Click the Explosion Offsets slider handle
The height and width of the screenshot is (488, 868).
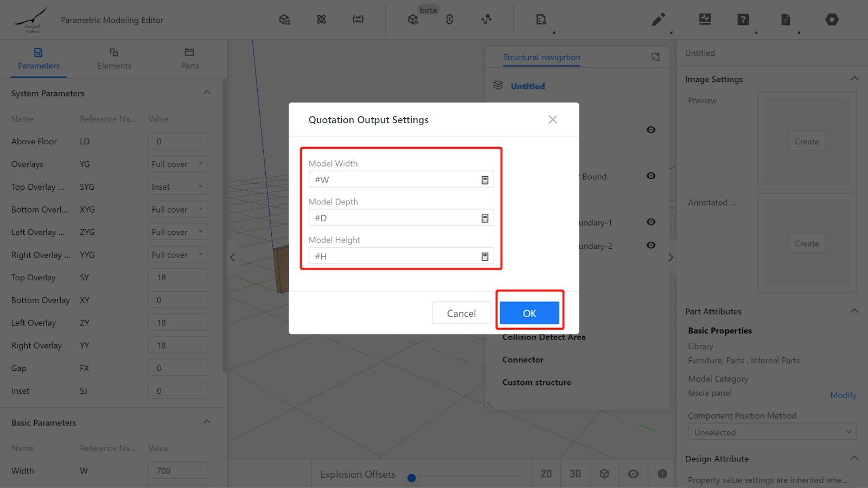click(x=412, y=478)
